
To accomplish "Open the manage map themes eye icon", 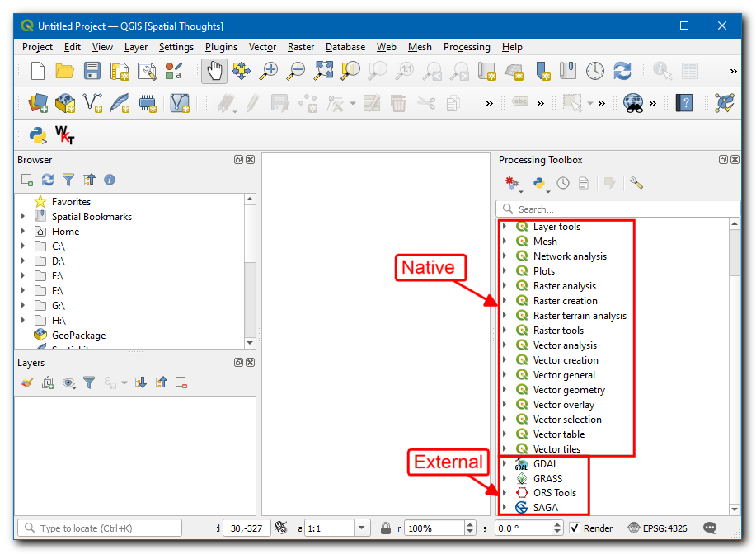I will coord(68,383).
